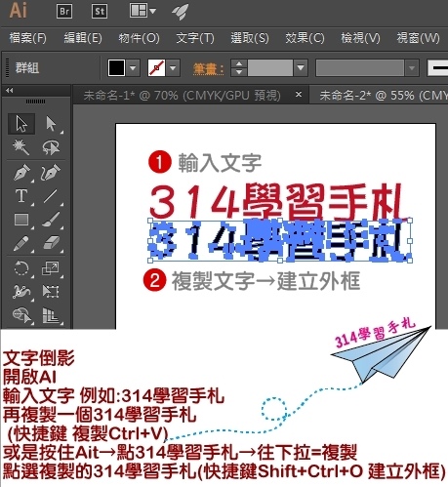Open the stroke weight dropdown
The image size is (448, 487).
point(301,68)
